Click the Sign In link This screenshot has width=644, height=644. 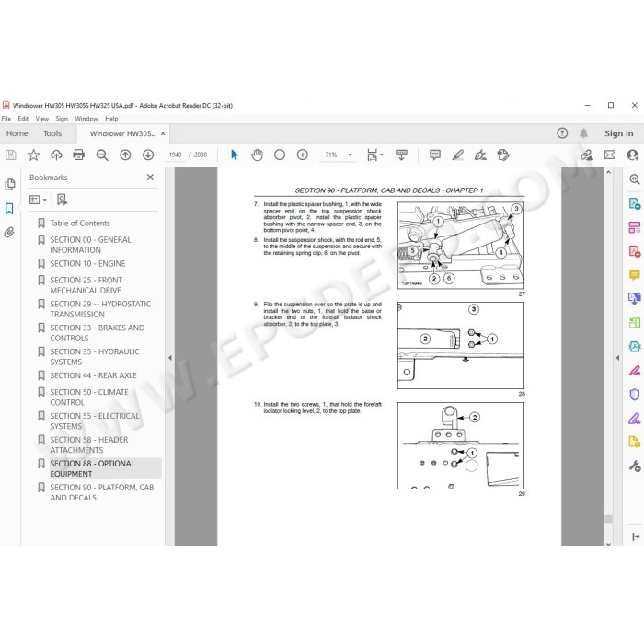tap(618, 133)
